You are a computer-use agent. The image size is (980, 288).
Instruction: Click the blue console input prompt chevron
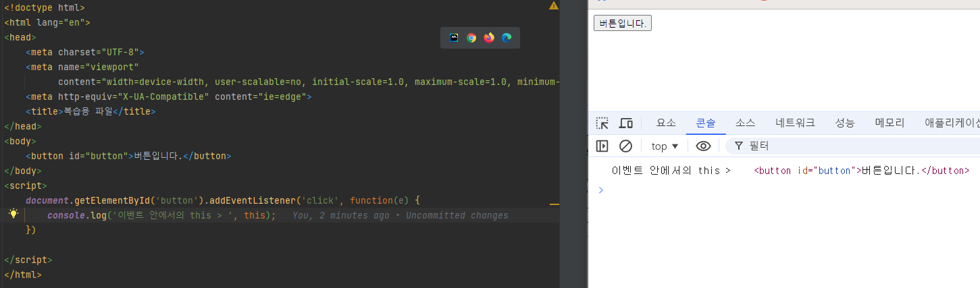coord(600,190)
